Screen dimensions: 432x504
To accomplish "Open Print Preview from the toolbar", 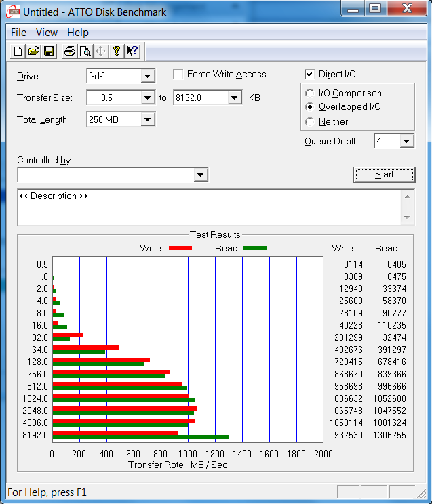I will point(85,51).
